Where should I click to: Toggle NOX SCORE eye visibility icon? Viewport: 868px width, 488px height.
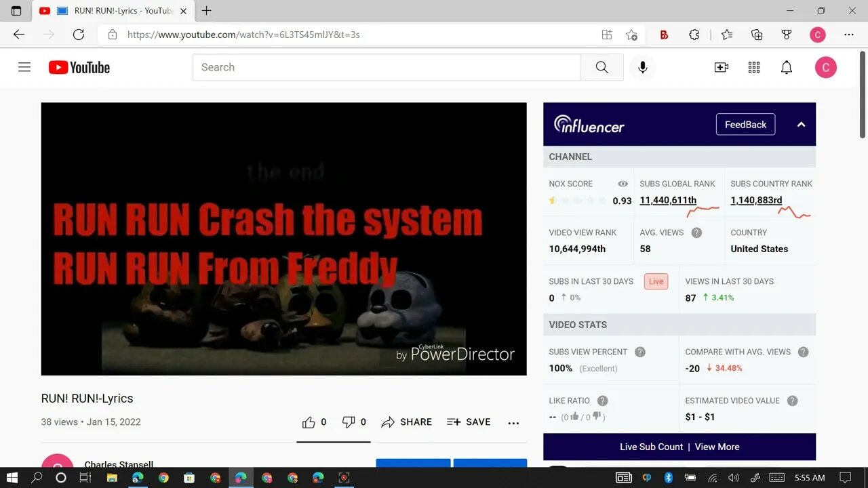623,184
